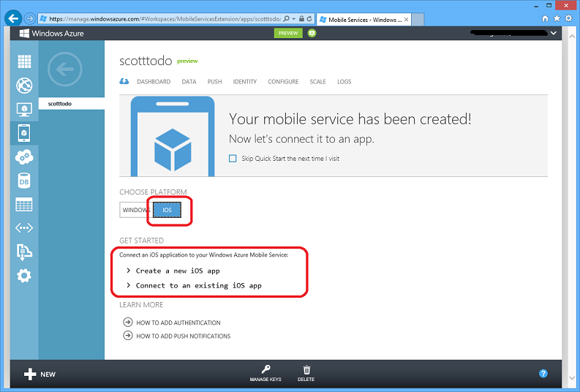Viewport: 580px width, 392px height.
Task: Select the Windows platform toggle
Action: coord(135,210)
